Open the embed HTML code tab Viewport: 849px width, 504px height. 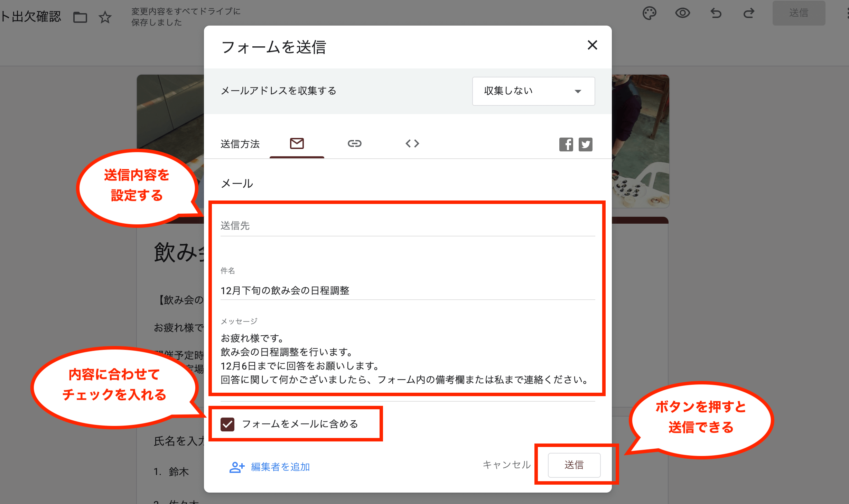[x=412, y=143]
